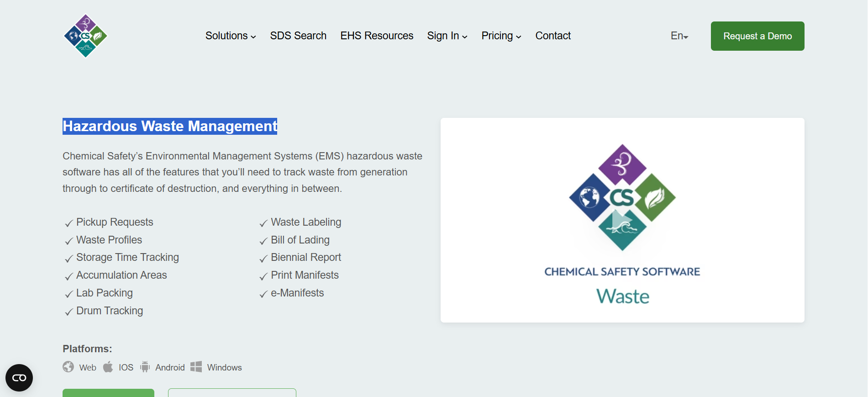The width and height of the screenshot is (868, 397).
Task: Click Accumulation Areas text
Action: coord(121,275)
